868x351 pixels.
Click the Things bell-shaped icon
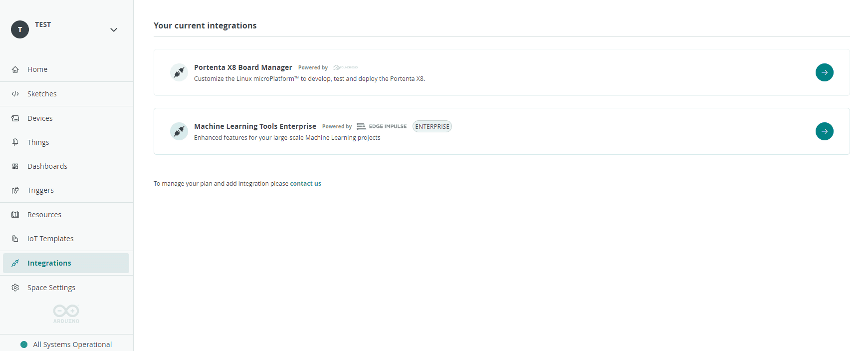click(15, 142)
